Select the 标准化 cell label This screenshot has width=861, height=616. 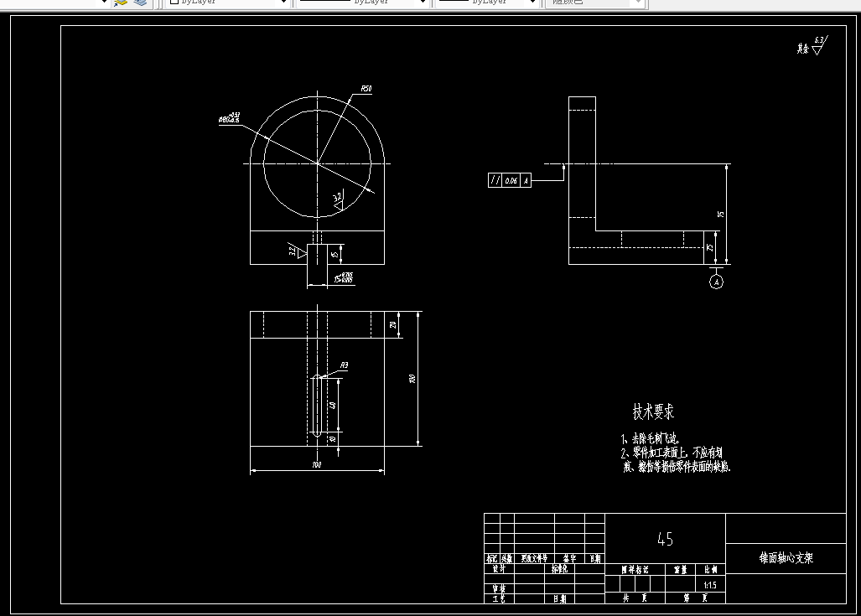point(559,569)
